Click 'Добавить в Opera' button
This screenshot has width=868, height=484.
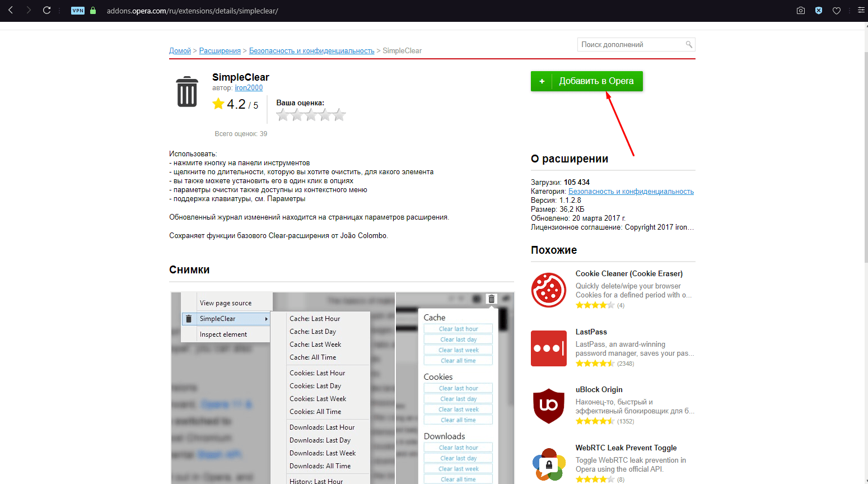(x=587, y=81)
